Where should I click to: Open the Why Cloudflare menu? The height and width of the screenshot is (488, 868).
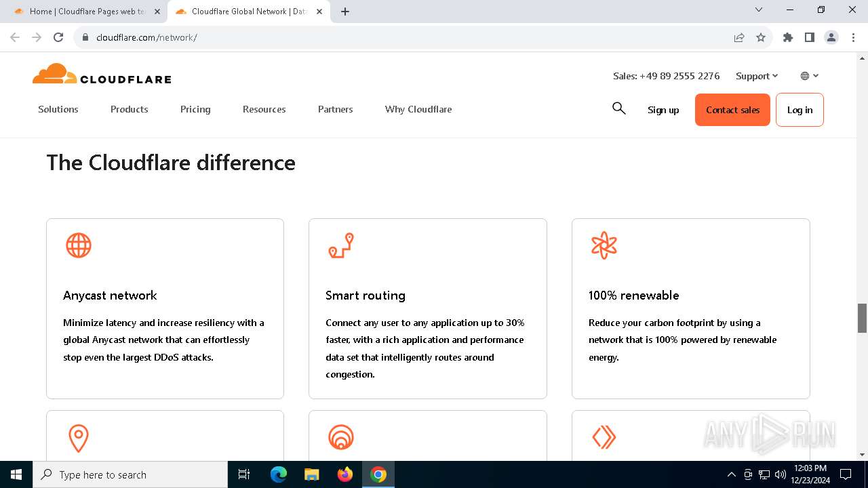coord(418,109)
